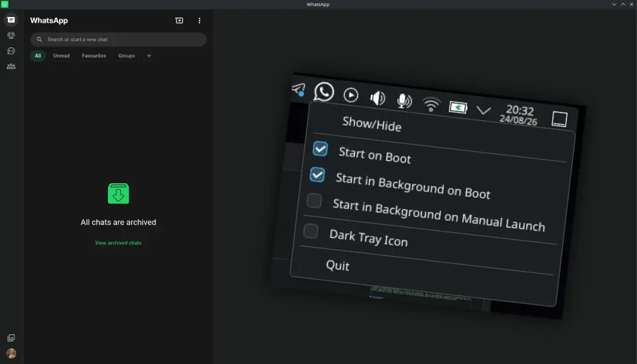Click the search magnifier icon

click(39, 39)
